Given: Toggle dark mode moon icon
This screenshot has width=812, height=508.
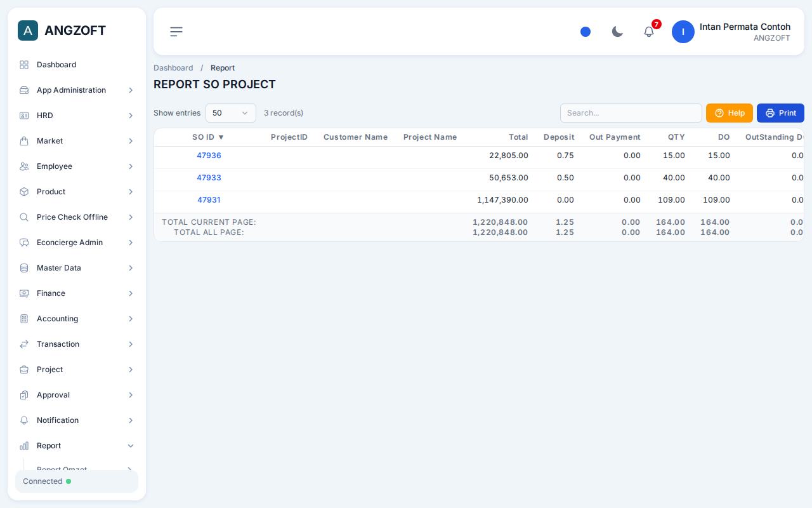Looking at the screenshot, I should (617, 32).
